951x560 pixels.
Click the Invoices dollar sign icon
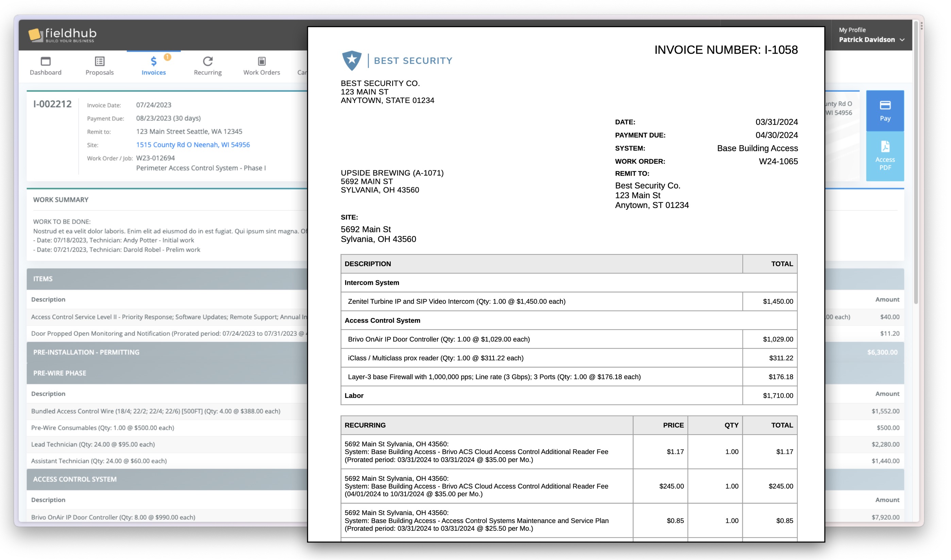pos(153,61)
